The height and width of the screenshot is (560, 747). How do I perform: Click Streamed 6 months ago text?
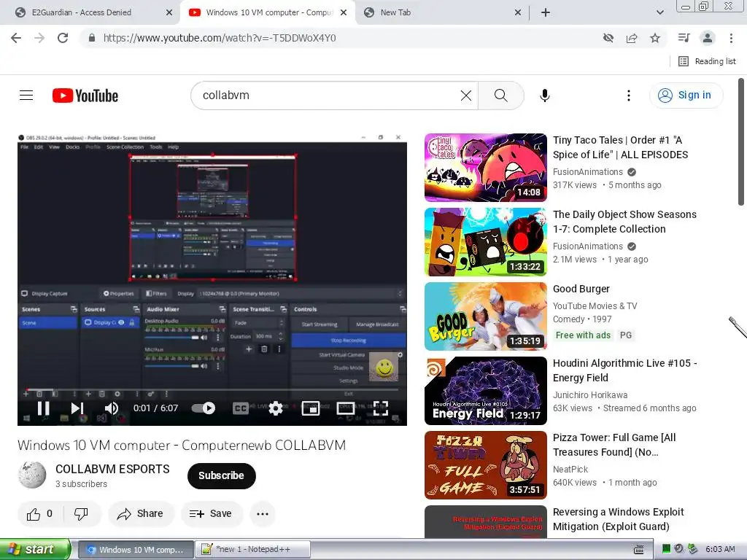click(x=649, y=408)
